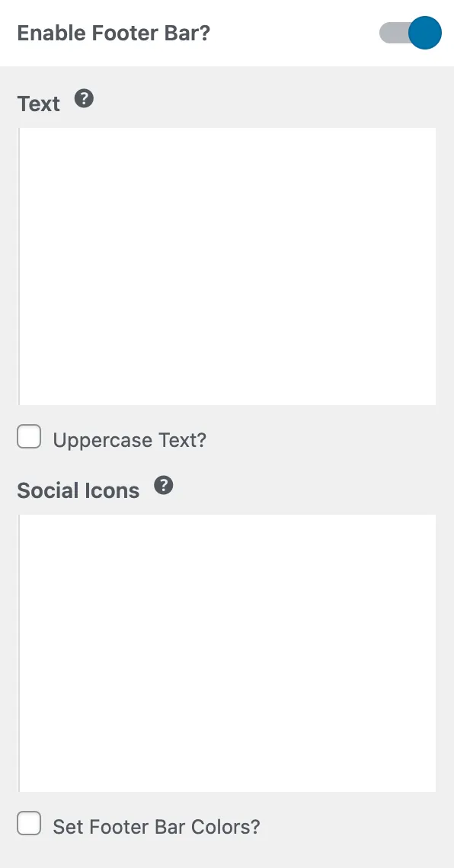The image size is (454, 868).
Task: Click the Uppercase Text label
Action: [x=127, y=439]
